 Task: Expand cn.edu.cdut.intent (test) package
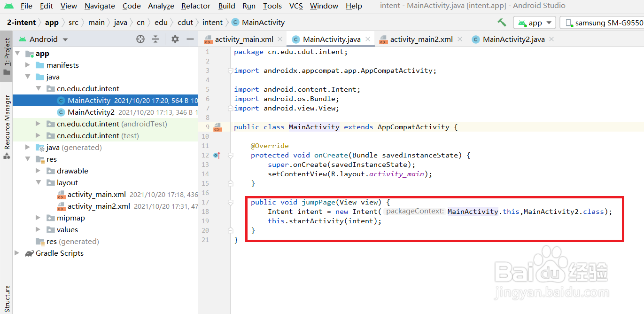[39, 135]
